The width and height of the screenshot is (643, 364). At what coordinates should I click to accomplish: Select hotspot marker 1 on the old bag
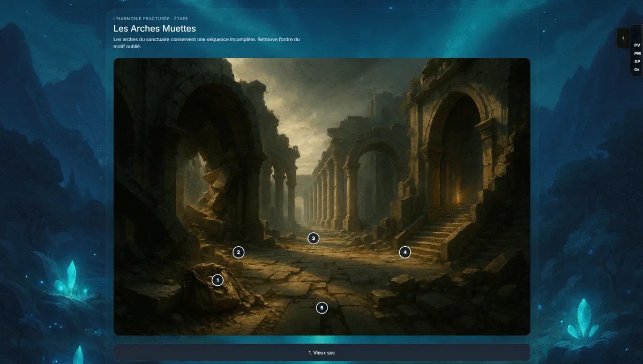click(x=217, y=280)
